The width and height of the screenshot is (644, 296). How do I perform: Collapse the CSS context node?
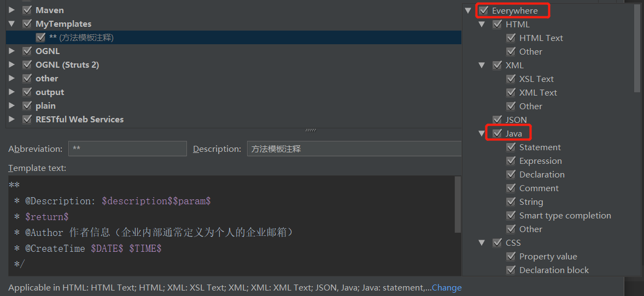[482, 242]
